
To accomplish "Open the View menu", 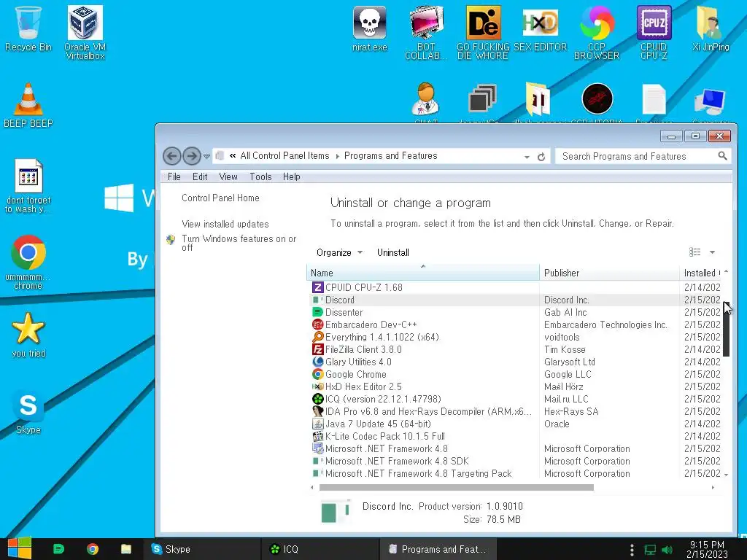I will pos(228,176).
